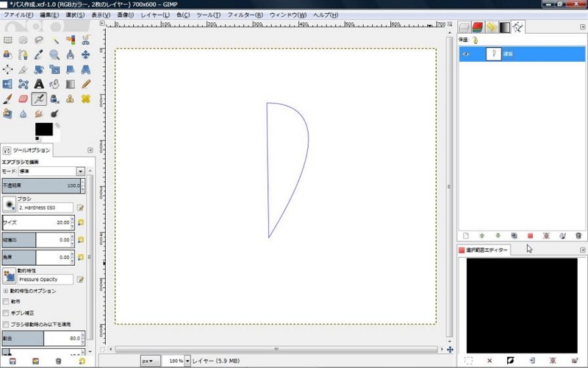This screenshot has height=368, width=588.
Task: Select the Scissors Select tool
Action: pos(86,40)
